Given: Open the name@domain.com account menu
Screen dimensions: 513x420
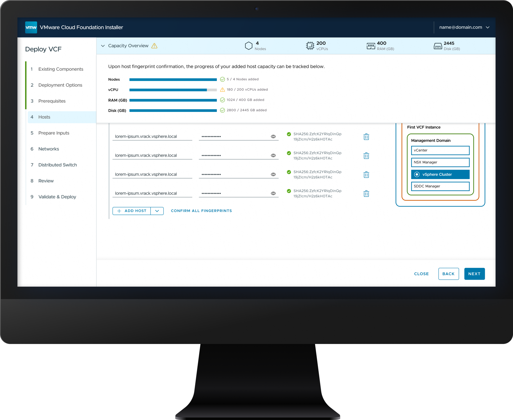Looking at the screenshot, I should click(x=464, y=27).
